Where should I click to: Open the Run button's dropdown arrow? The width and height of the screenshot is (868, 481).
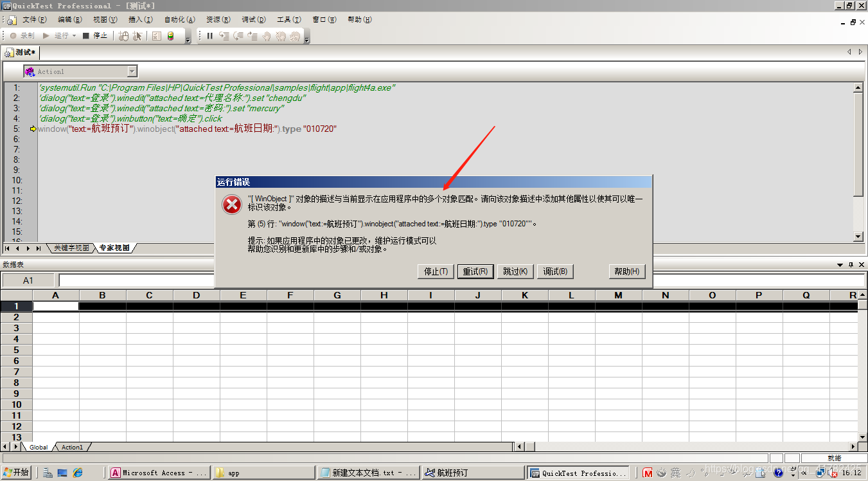click(x=75, y=36)
